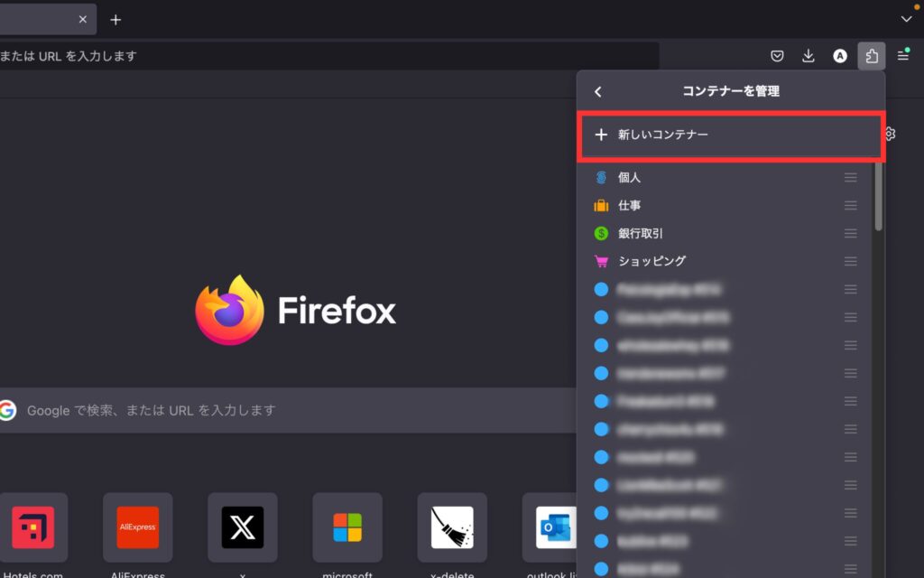This screenshot has width=924, height=578.
Task: Open the microsoft shortcut tile
Action: [346, 527]
